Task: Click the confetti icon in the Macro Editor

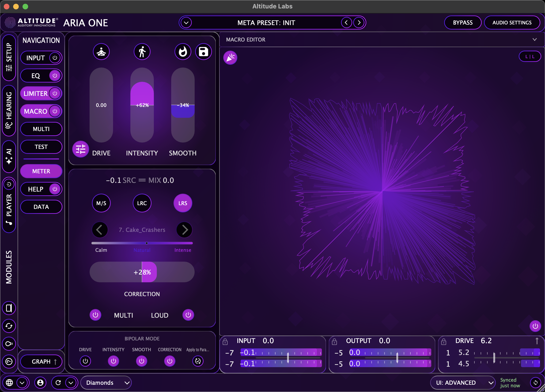Action: pos(230,57)
